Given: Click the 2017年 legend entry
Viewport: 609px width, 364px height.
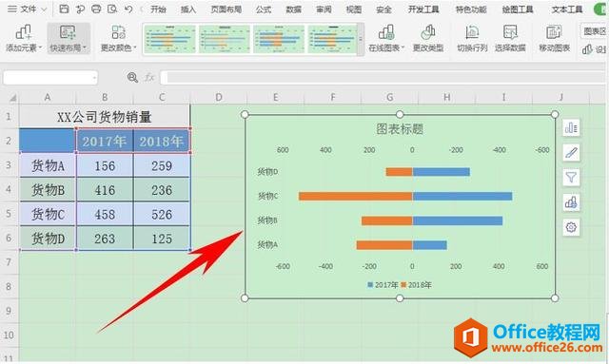Looking at the screenshot, I should pyautogui.click(x=383, y=285).
